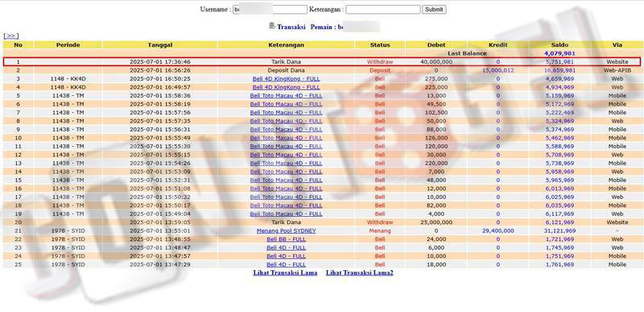Screen dimensions: 644x312
Task: Click the Submit button
Action: 434,10
